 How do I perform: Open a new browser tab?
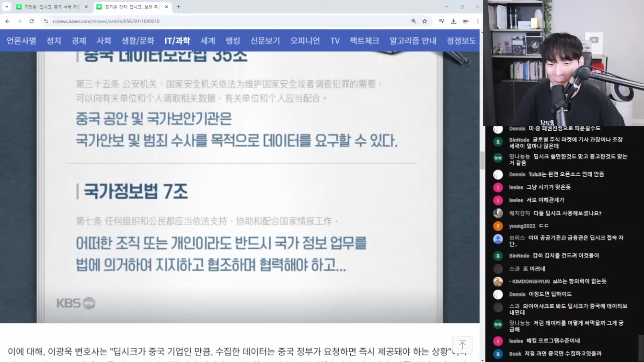(179, 7)
